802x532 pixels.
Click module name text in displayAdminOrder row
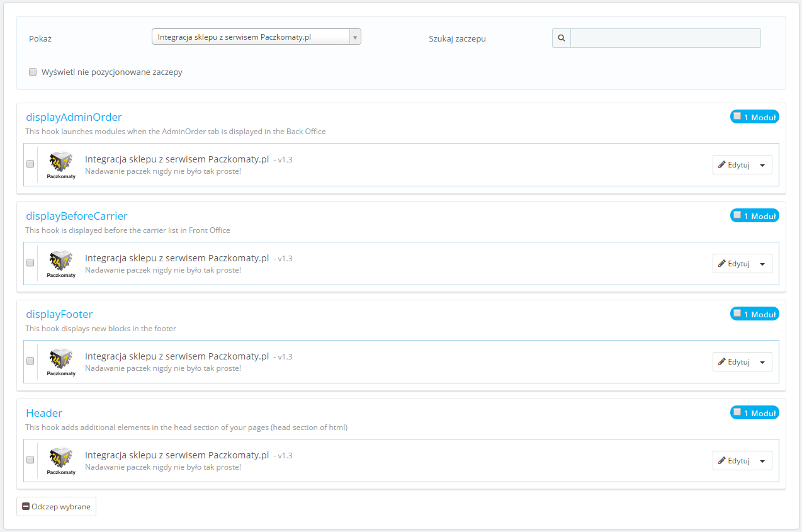pyautogui.click(x=177, y=159)
